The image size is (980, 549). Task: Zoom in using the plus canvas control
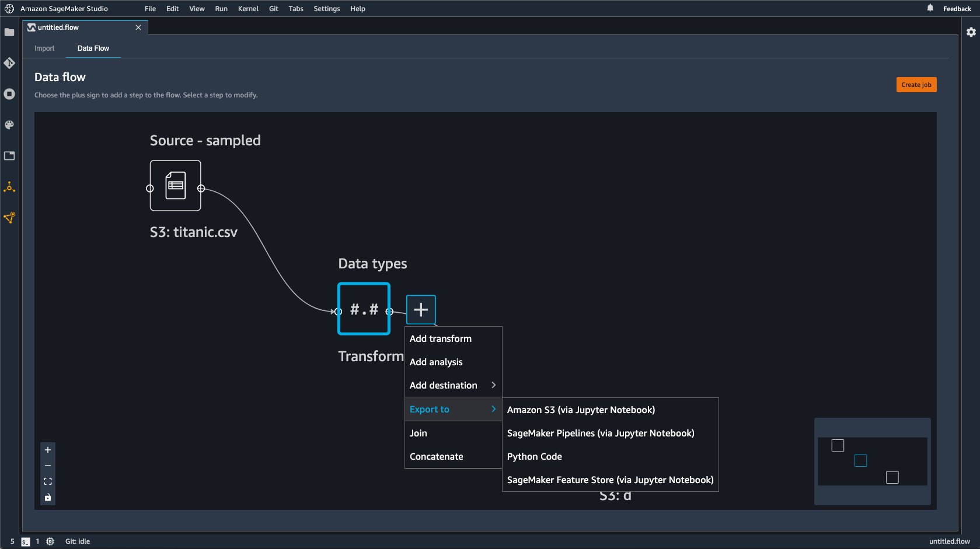(48, 450)
